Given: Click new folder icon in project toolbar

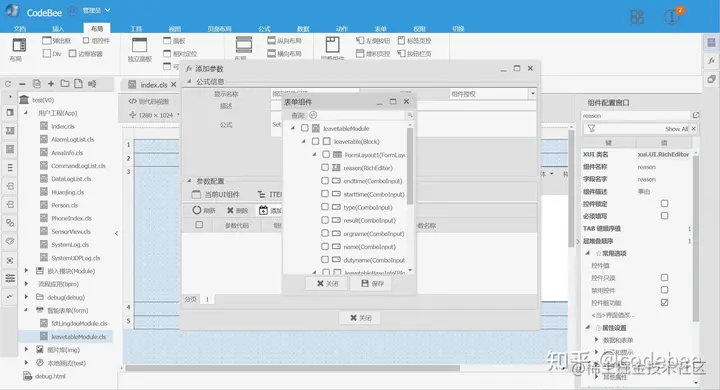Looking at the screenshot, I should [65, 84].
